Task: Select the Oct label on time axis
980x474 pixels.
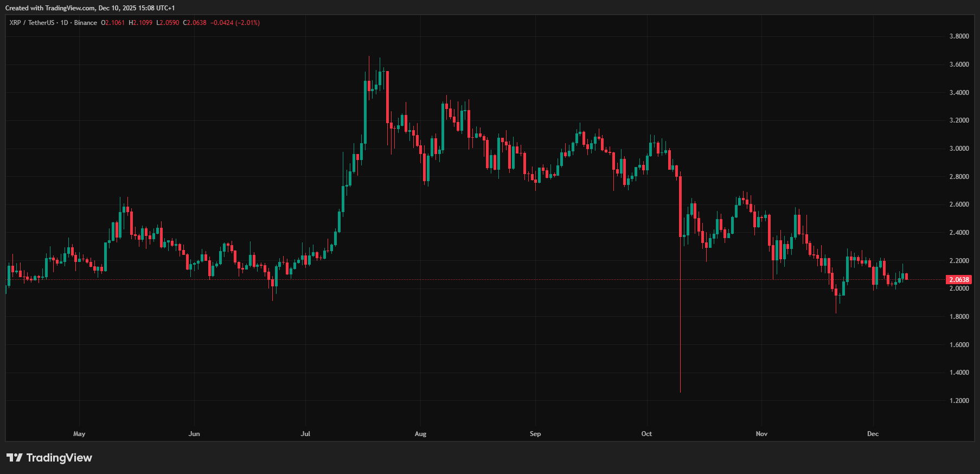Action: (646, 434)
